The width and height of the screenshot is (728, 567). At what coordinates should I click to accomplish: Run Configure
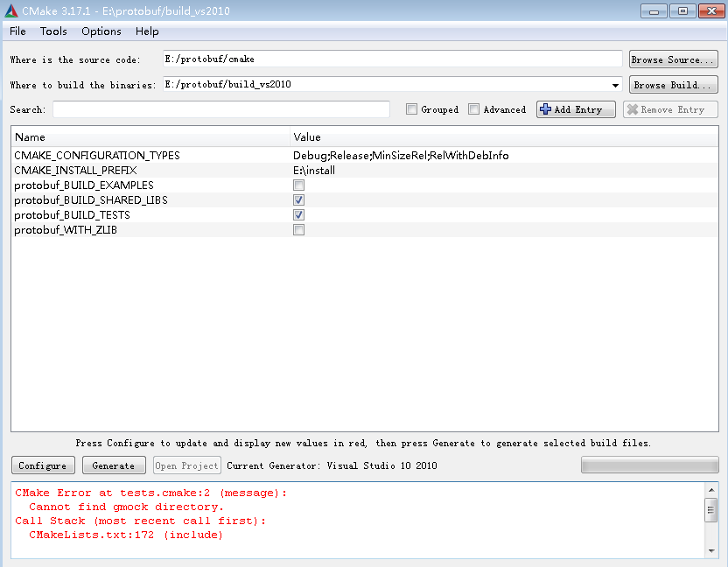point(43,465)
